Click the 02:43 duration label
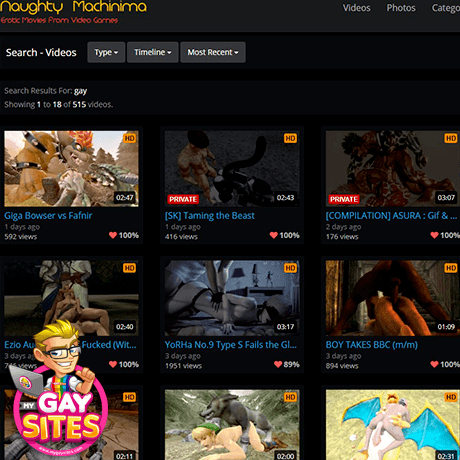This screenshot has height=460, width=460. pos(285,198)
